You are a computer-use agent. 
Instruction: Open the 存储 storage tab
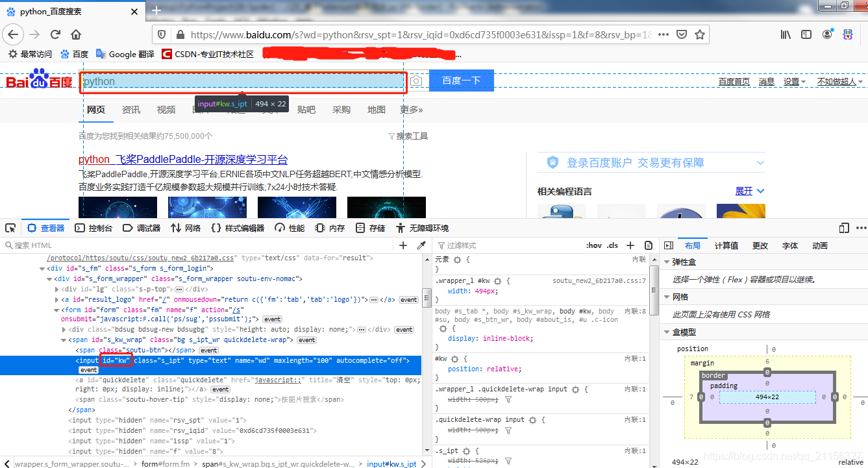(x=370, y=228)
